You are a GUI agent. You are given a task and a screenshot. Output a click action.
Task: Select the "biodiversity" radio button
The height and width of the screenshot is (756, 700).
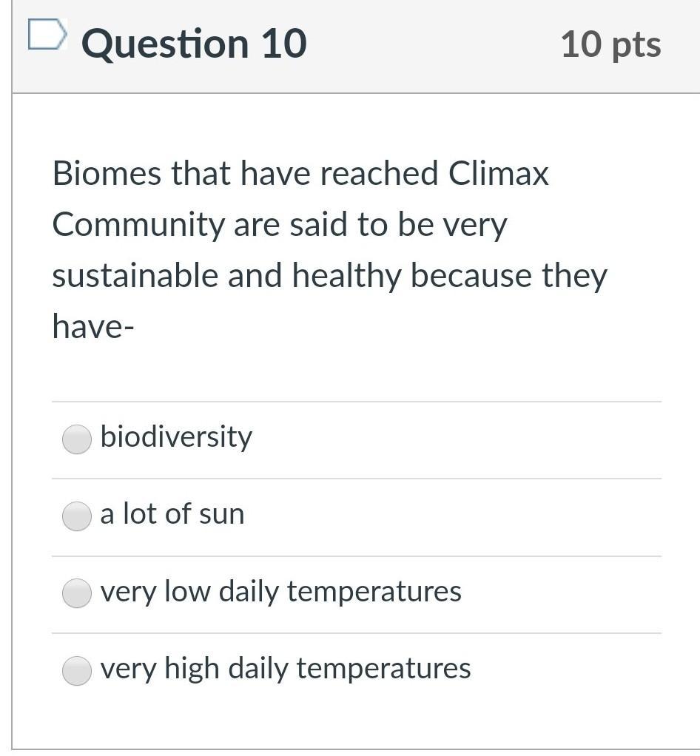click(76, 439)
